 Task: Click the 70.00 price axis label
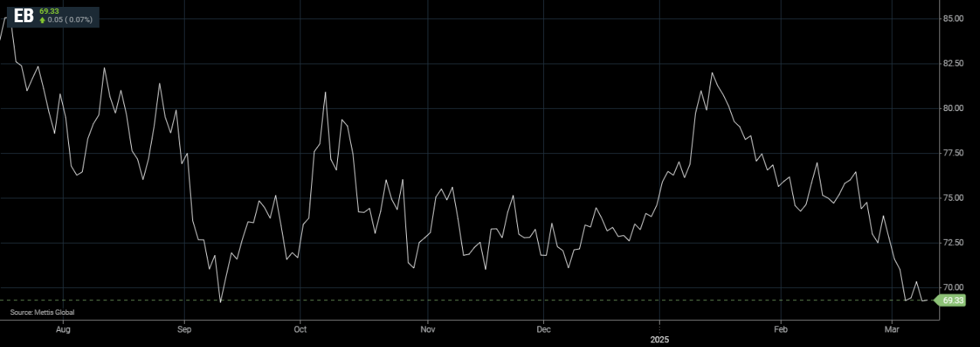[953, 287]
